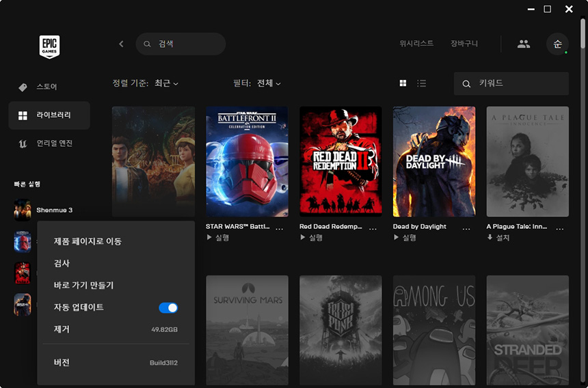Focus the keyword filter field
The height and width of the screenshot is (388, 588).
tap(511, 83)
